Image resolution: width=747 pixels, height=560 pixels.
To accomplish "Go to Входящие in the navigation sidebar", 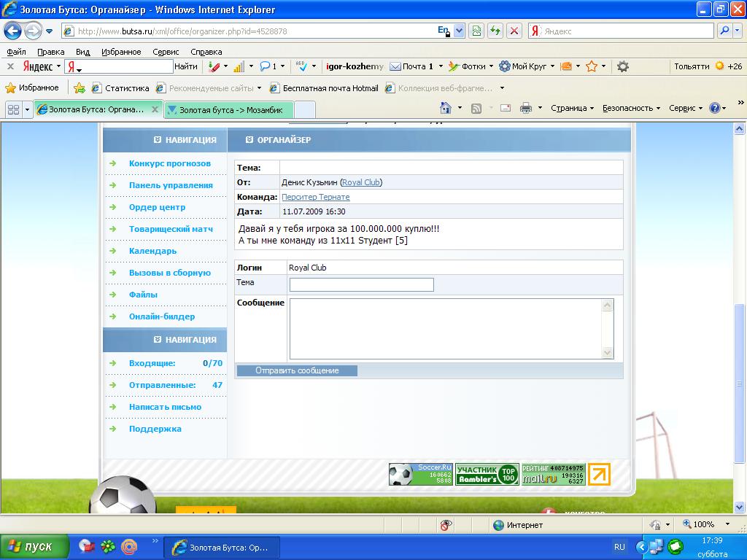I will click(152, 363).
